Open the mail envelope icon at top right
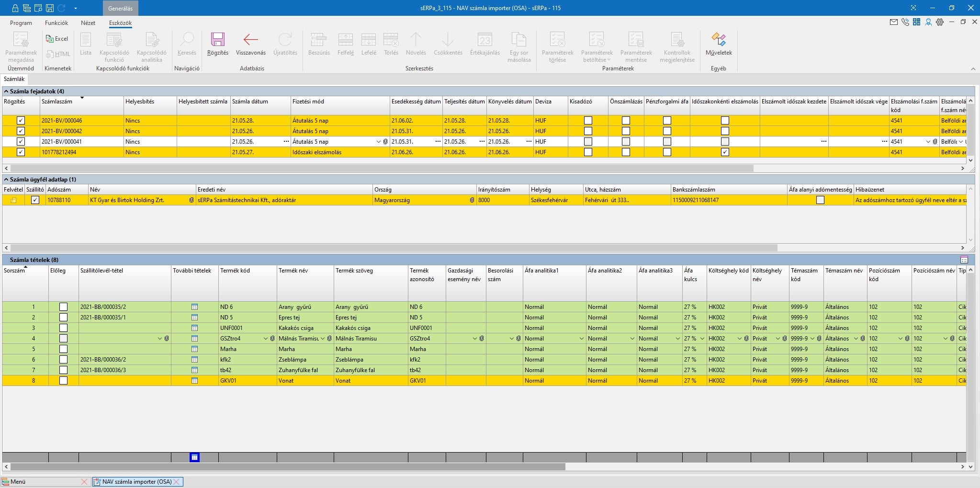Viewport: 980px width, 488px height. pos(893,22)
